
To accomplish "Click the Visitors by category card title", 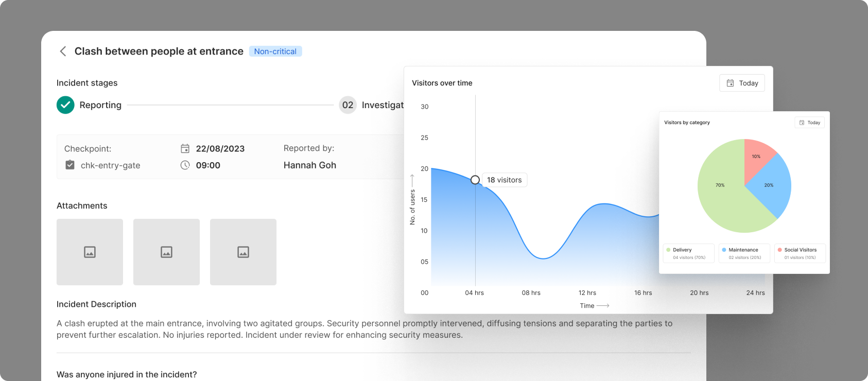I will [x=687, y=123].
